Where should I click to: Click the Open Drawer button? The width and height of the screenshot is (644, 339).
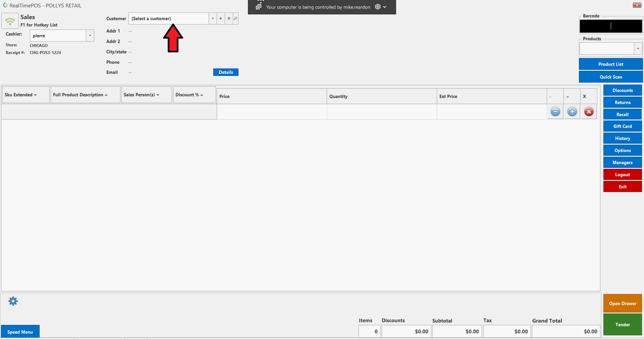[622, 303]
